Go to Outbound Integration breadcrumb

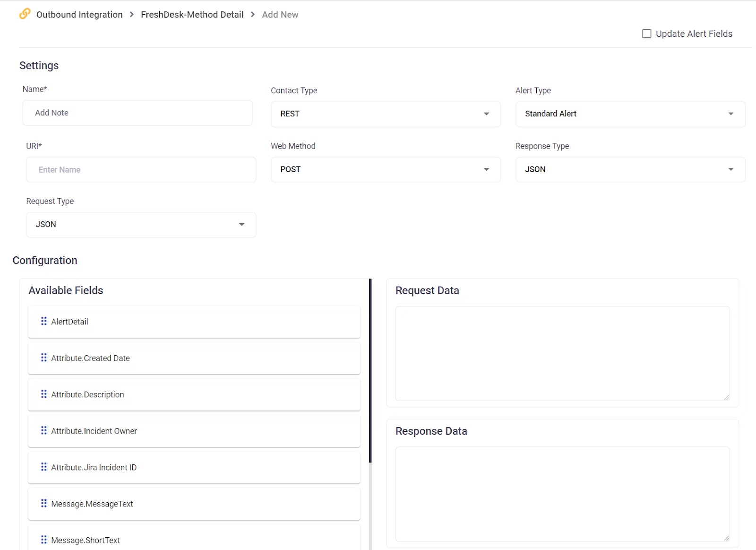pyautogui.click(x=79, y=15)
